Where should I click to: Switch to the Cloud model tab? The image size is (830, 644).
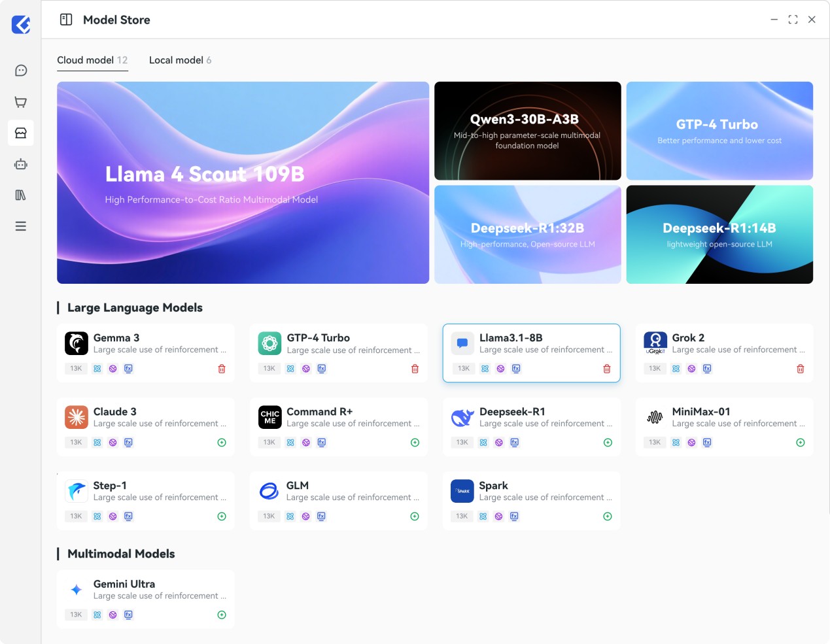click(87, 59)
